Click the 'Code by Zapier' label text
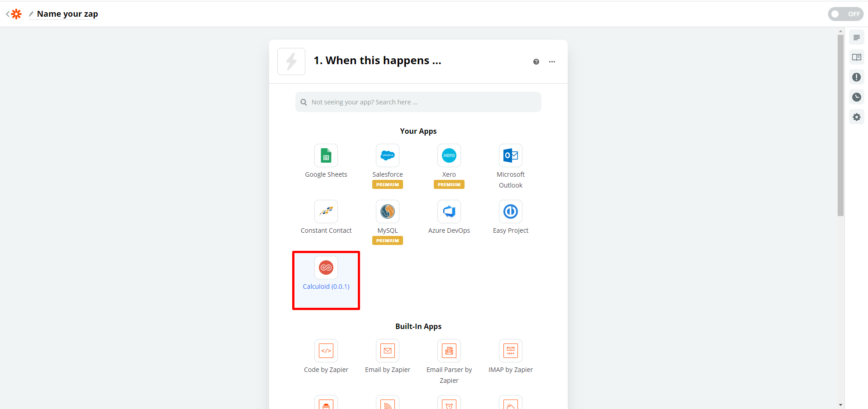The height and width of the screenshot is (409, 868). pyautogui.click(x=326, y=370)
